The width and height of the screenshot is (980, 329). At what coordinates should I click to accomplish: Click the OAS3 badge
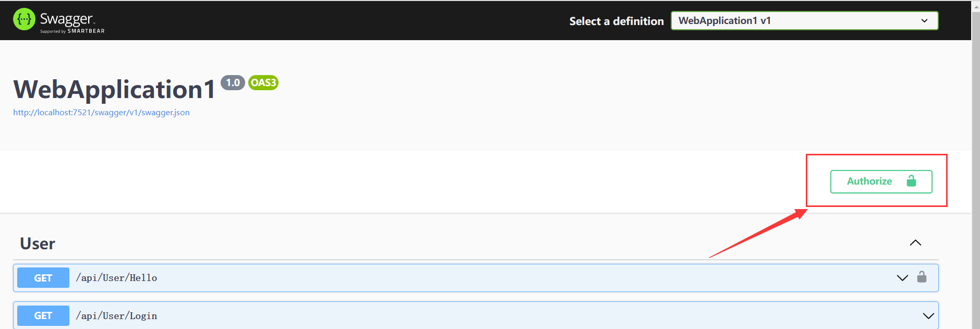(263, 82)
